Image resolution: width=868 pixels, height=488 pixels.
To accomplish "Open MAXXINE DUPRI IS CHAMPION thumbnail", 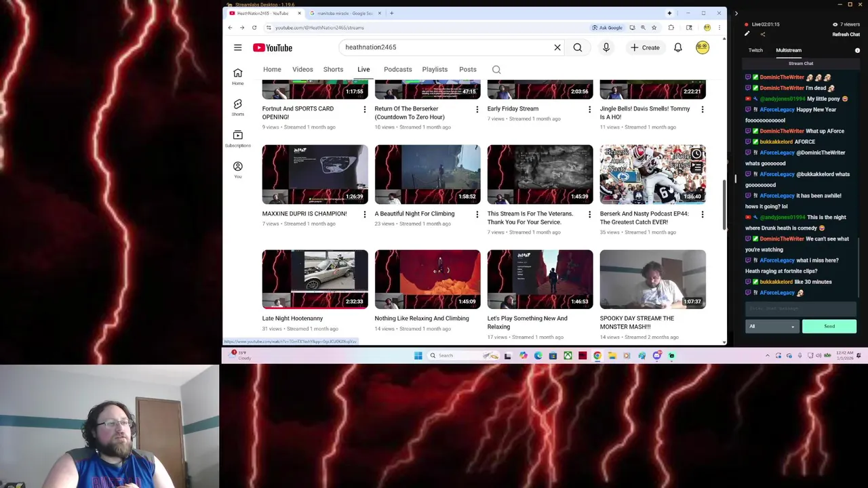I will tap(315, 174).
